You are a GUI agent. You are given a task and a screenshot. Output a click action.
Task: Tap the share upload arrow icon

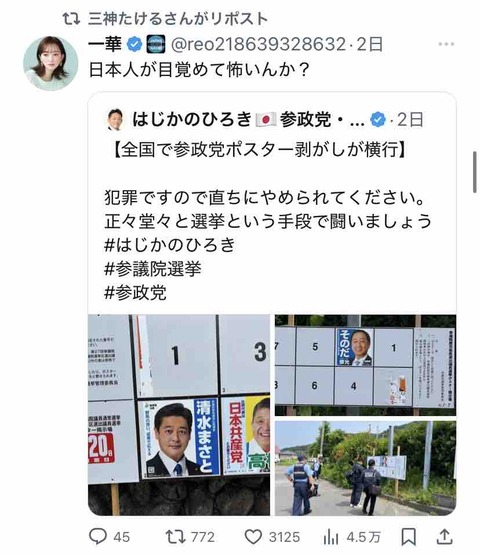coord(445,536)
